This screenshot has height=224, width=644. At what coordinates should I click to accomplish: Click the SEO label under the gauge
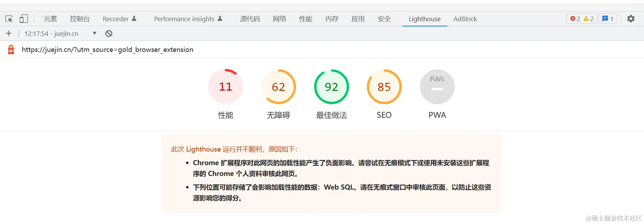coord(384,115)
